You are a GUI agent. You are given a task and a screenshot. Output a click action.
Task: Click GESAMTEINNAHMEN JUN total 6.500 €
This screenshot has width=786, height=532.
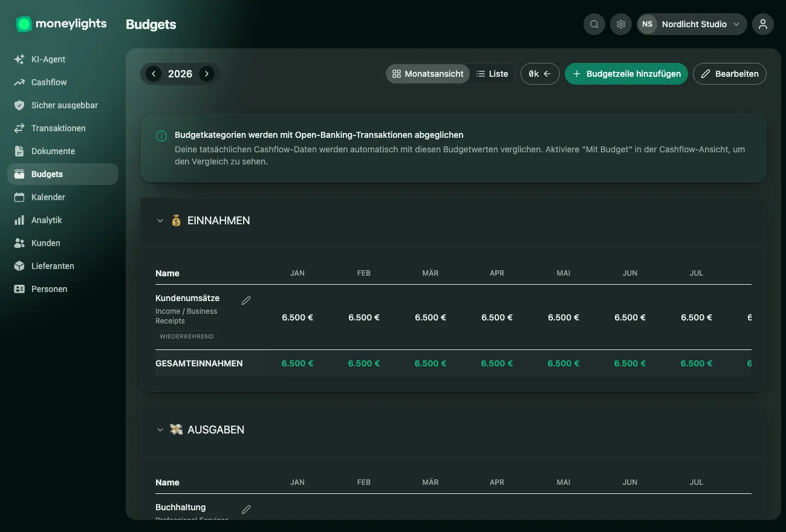[630, 363]
